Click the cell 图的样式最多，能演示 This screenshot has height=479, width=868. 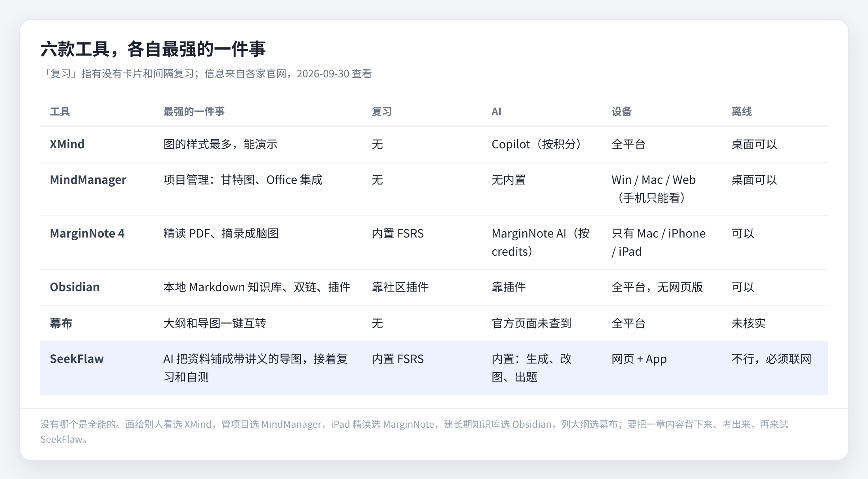pyautogui.click(x=221, y=144)
